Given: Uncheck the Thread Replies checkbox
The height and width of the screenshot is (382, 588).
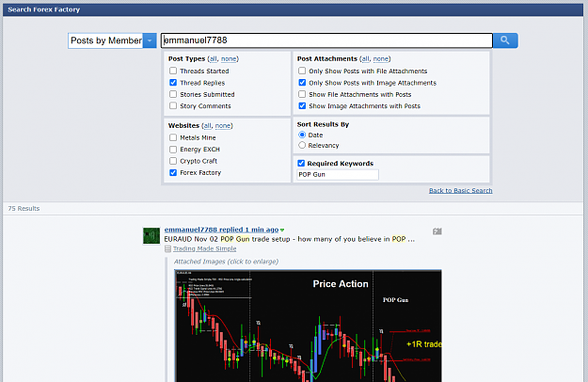Looking at the screenshot, I should point(173,83).
